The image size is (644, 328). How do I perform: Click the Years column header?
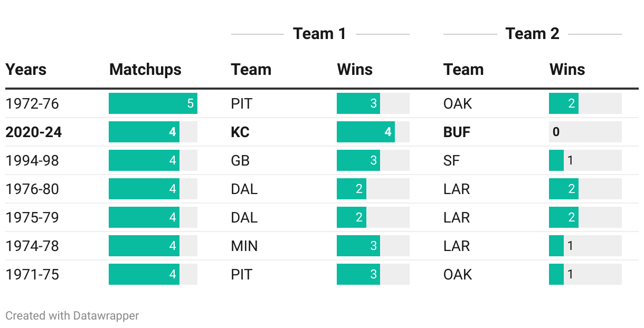[26, 70]
